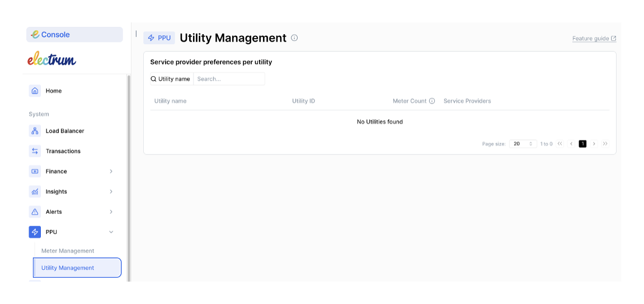Select Utility Management submenu item
The width and height of the screenshot is (644, 304).
click(77, 268)
